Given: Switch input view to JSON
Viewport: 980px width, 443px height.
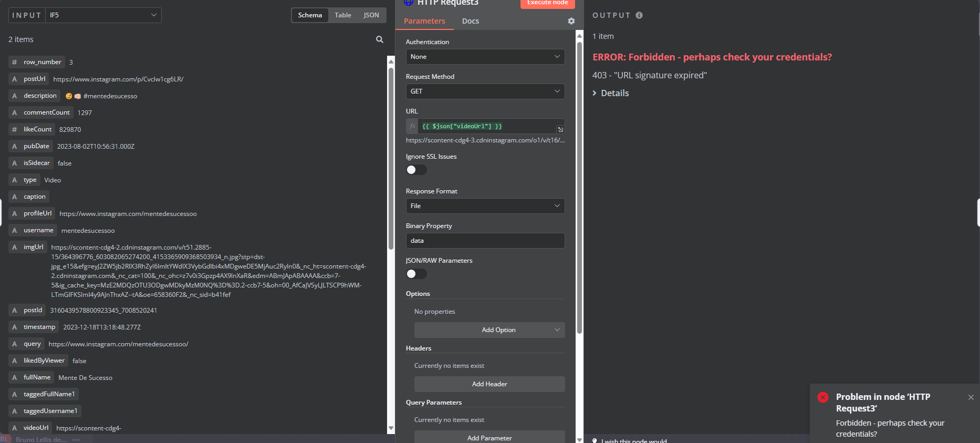Looking at the screenshot, I should [x=371, y=15].
